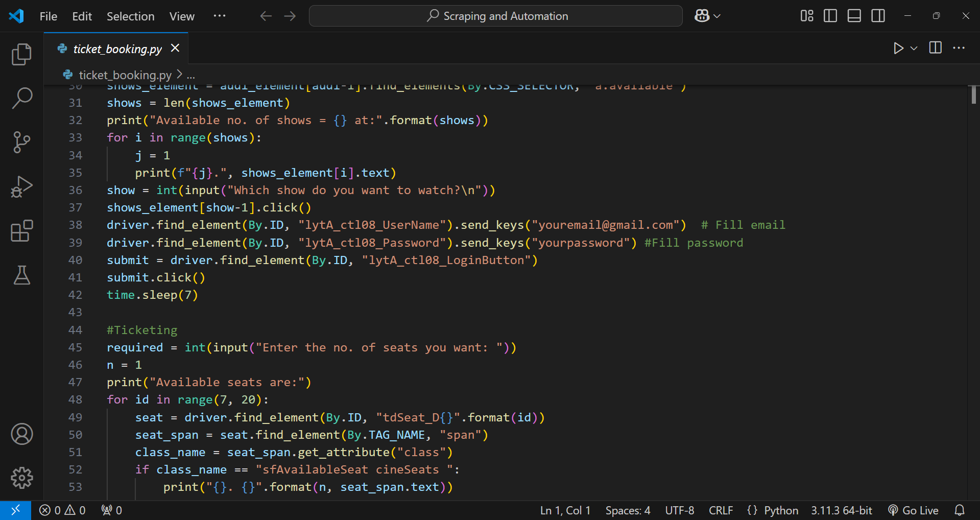Image resolution: width=980 pixels, height=520 pixels.
Task: Open the Search view icon
Action: [x=21, y=98]
